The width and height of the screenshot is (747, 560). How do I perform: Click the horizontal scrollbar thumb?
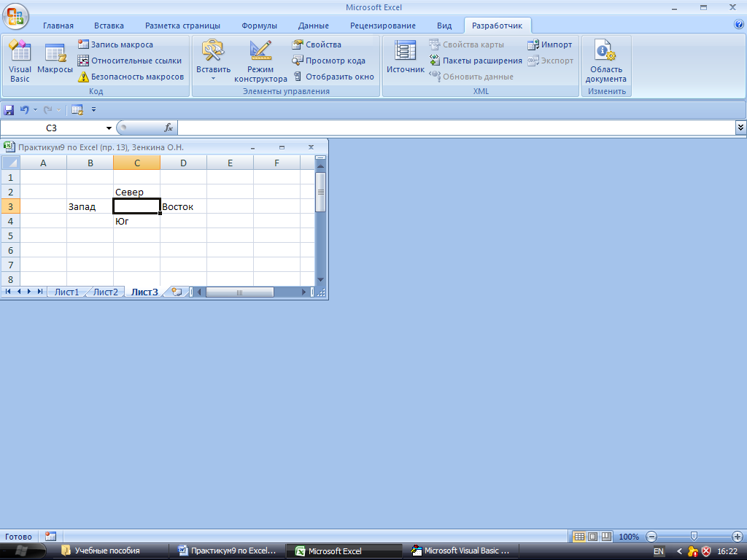239,292
